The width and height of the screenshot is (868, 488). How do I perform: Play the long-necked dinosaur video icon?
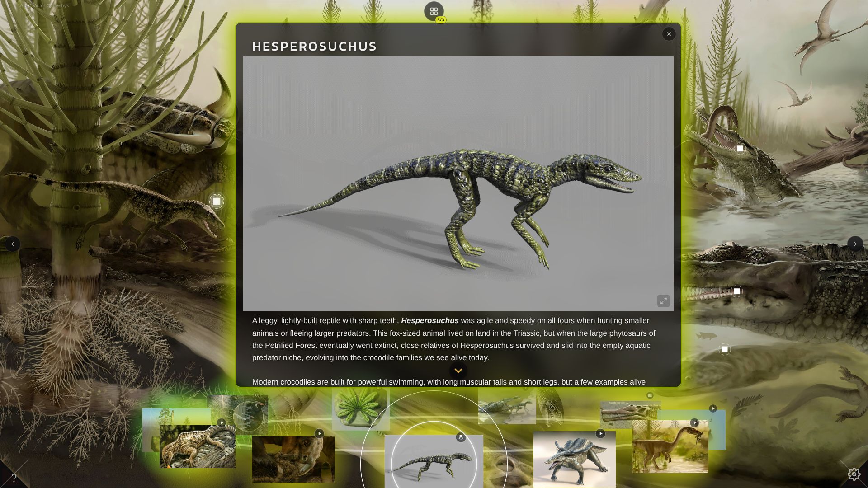click(694, 423)
